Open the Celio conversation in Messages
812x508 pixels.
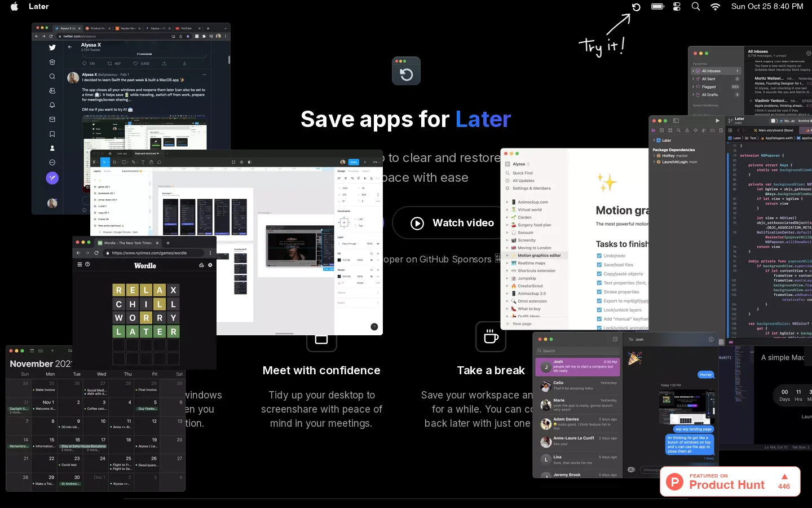578,386
